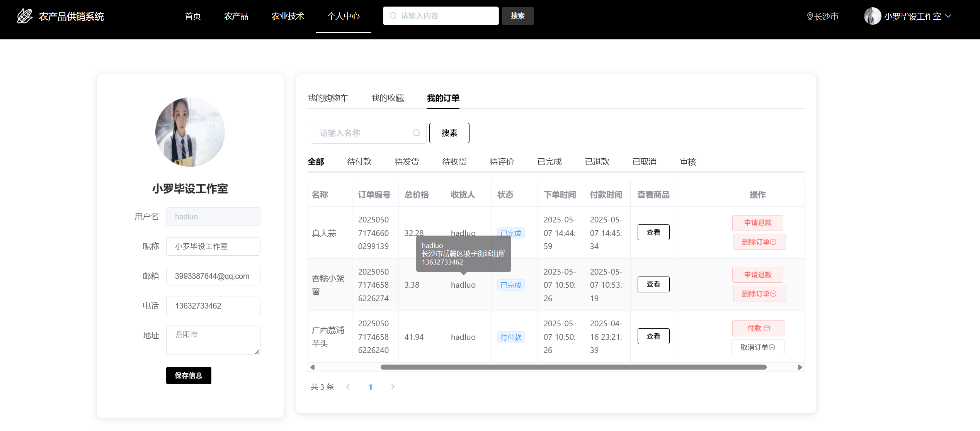
Task: Expand the 小罗毕设工作室 user dropdown arrow
Action: click(948, 16)
